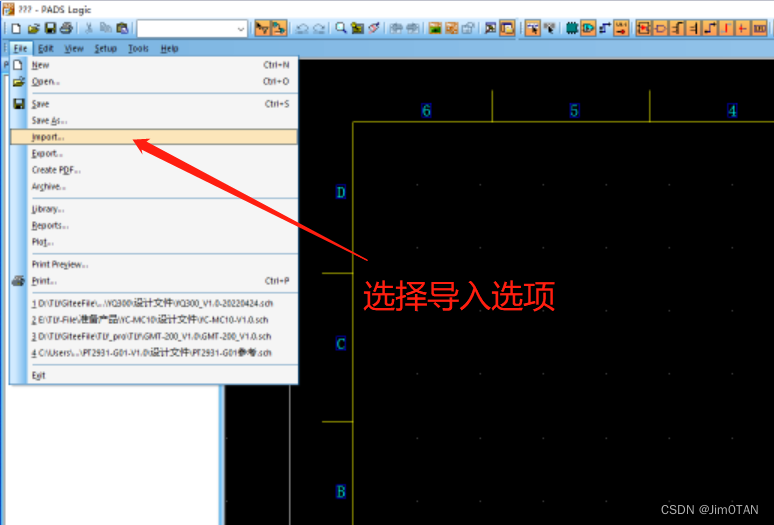Click the teal chip Add Part icon

pyautogui.click(x=572, y=29)
